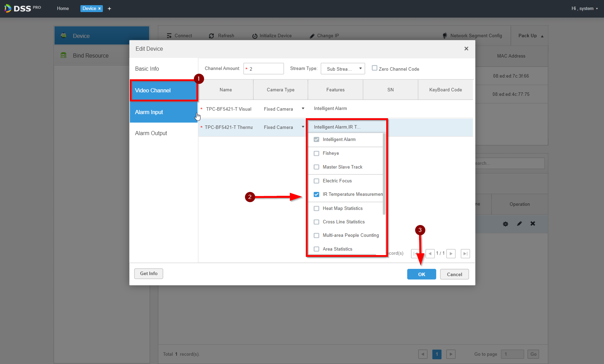Click the Change IP pencil icon

[x=312, y=36]
